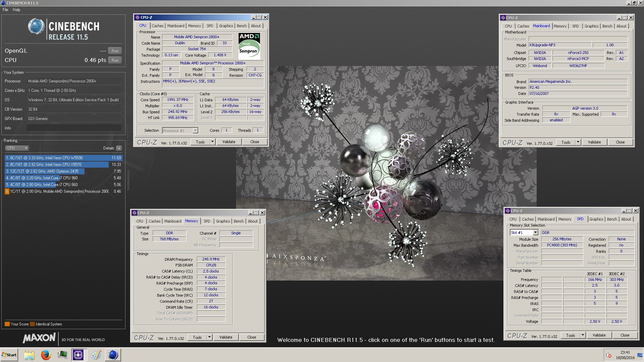Click the Ranking Details arrow button
The image size is (644, 362).
119,148
